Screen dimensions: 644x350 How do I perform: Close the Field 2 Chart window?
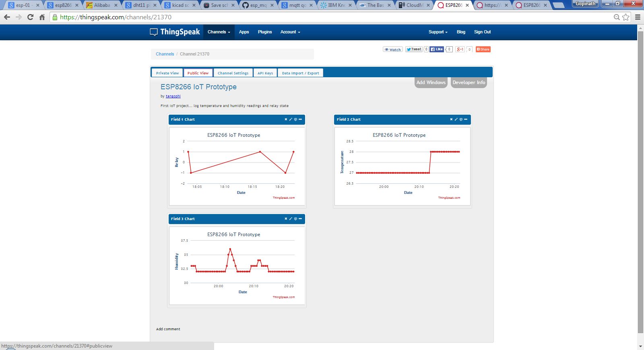(x=451, y=119)
